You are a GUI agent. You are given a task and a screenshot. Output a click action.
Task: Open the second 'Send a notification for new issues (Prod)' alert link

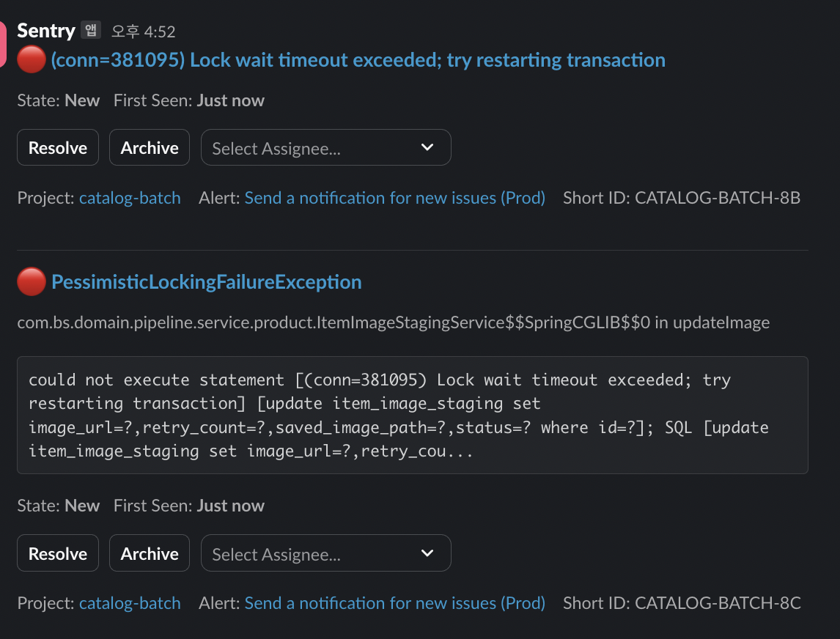tap(395, 603)
